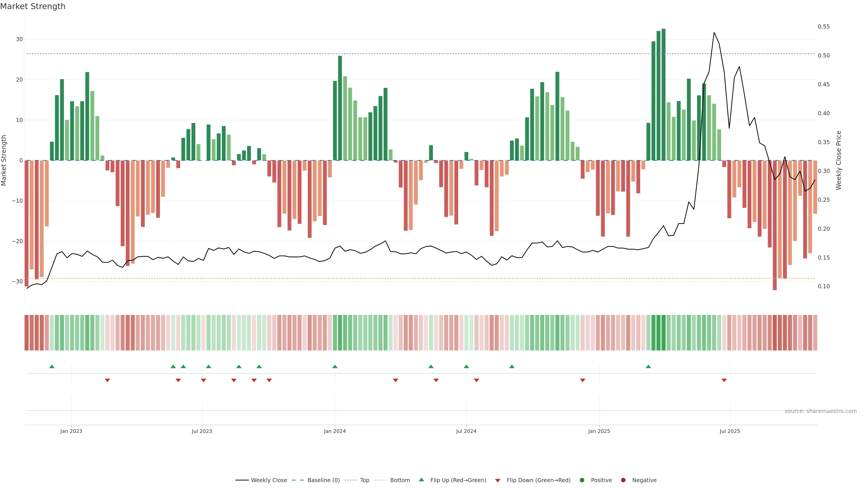The width and height of the screenshot is (868, 488).
Task: Click the source: sharemaestro.com text
Action: pos(821,411)
